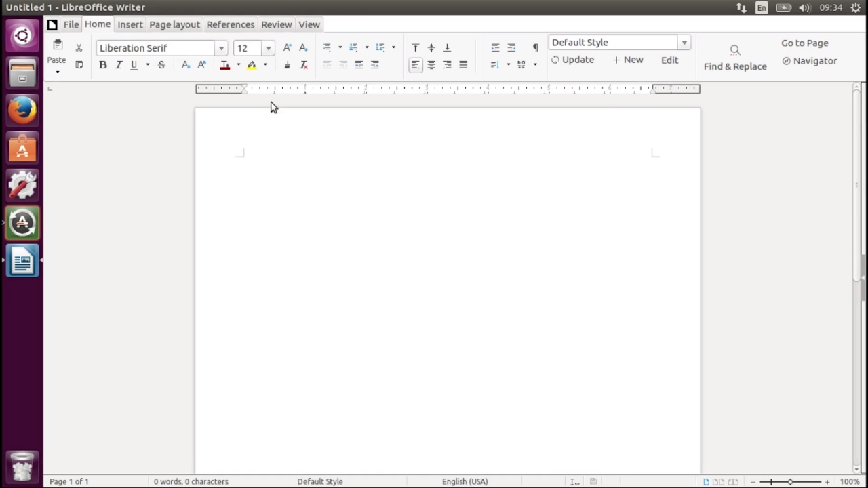Click the zoom slider handle
The height and width of the screenshot is (488, 868).
(790, 481)
